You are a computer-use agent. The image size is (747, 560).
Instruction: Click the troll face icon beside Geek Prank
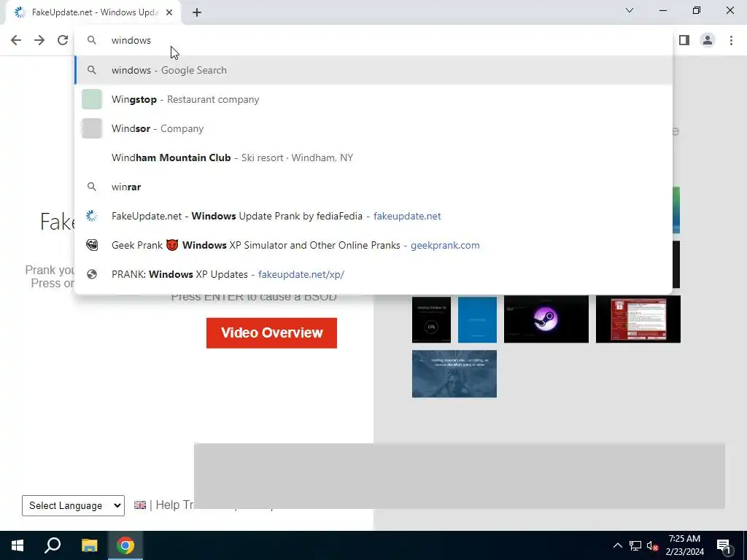coord(92,245)
